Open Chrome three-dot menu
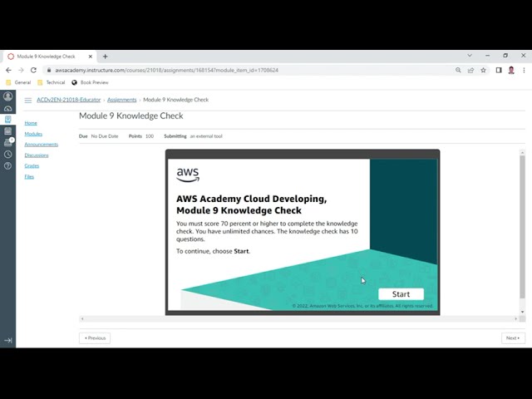This screenshot has width=532, height=399. click(524, 70)
